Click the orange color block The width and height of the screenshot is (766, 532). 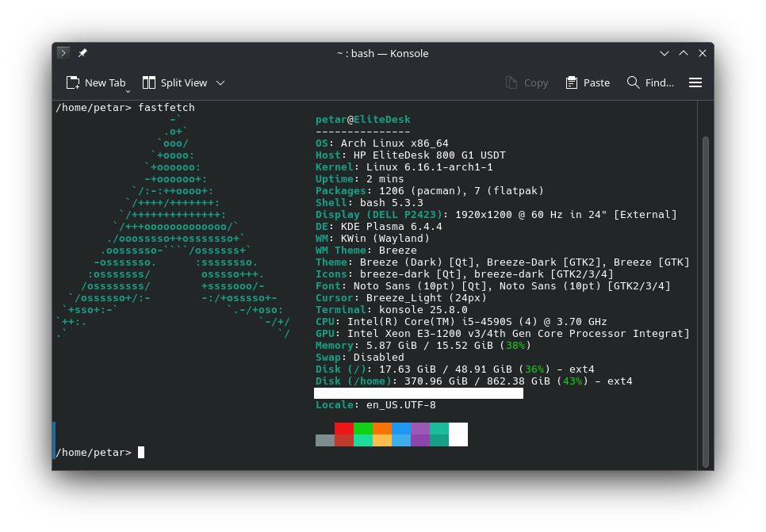click(x=382, y=428)
